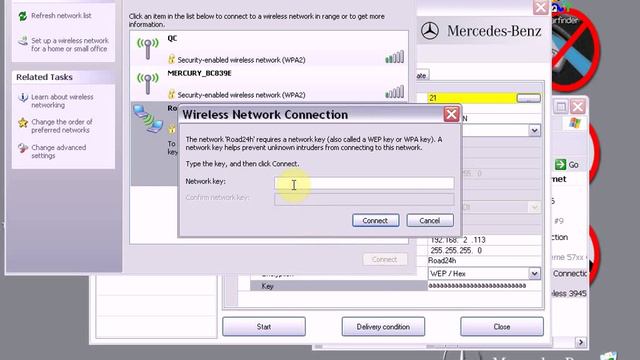The width and height of the screenshot is (640, 360).
Task: Click the Key row label
Action: tap(267, 286)
